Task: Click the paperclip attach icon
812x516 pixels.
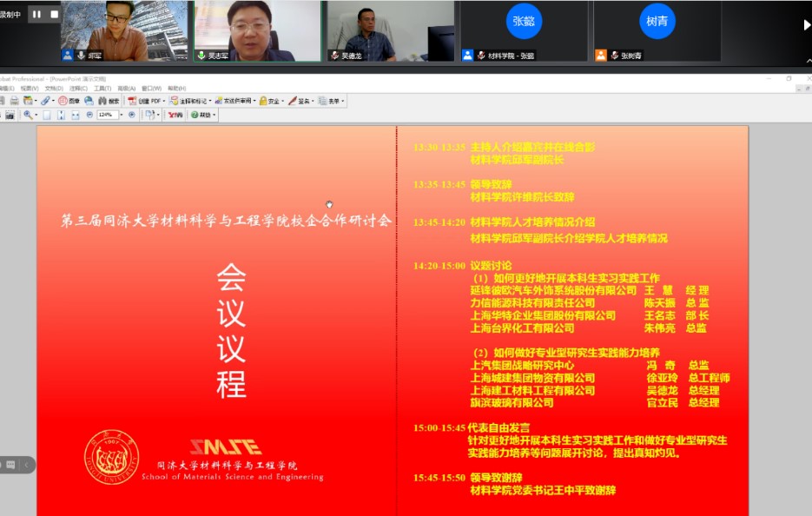Action: (45, 101)
